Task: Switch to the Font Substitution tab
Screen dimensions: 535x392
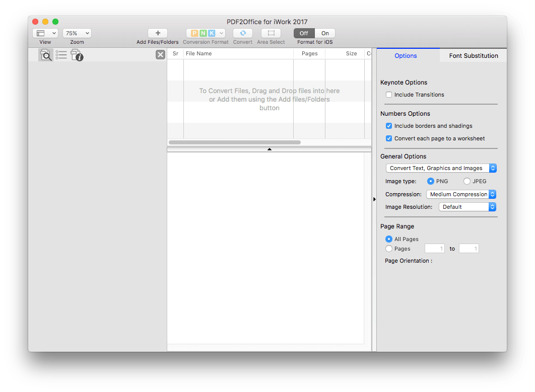Action: [473, 55]
